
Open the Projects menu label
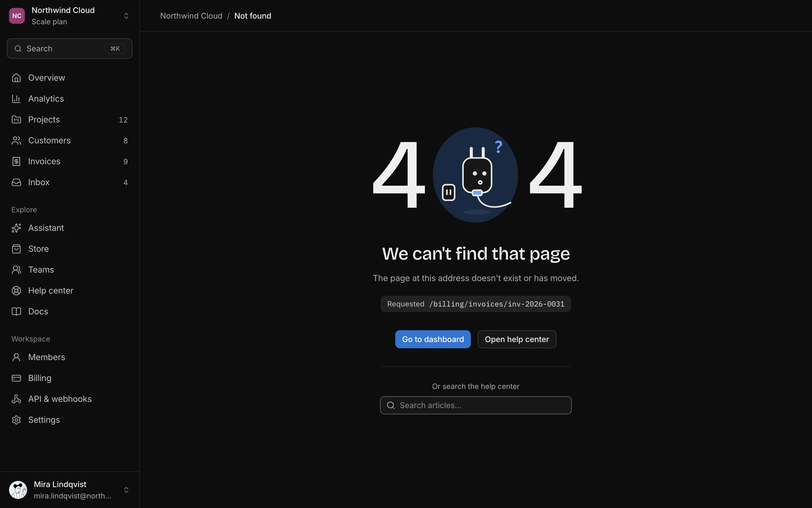pyautogui.click(x=44, y=119)
